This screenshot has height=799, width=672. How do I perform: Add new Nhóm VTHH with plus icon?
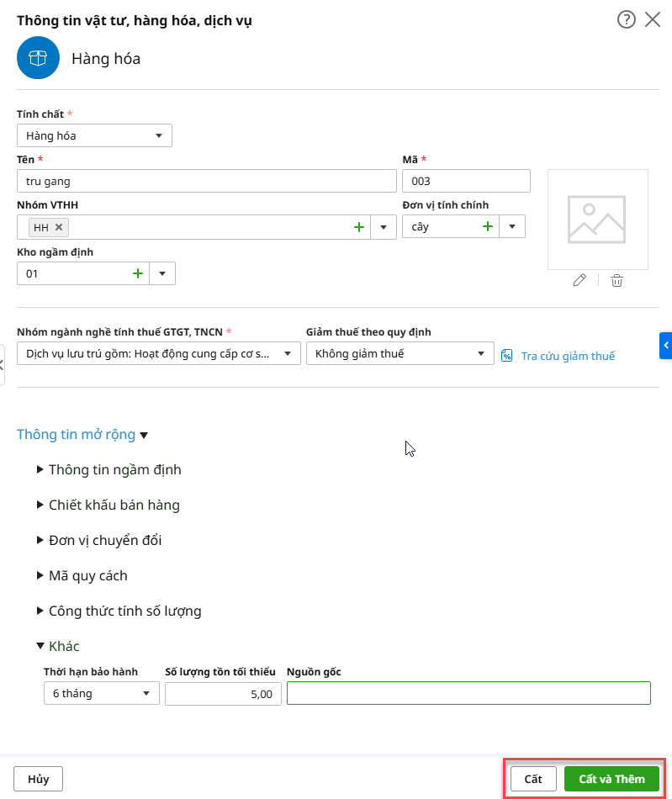pyautogui.click(x=359, y=227)
